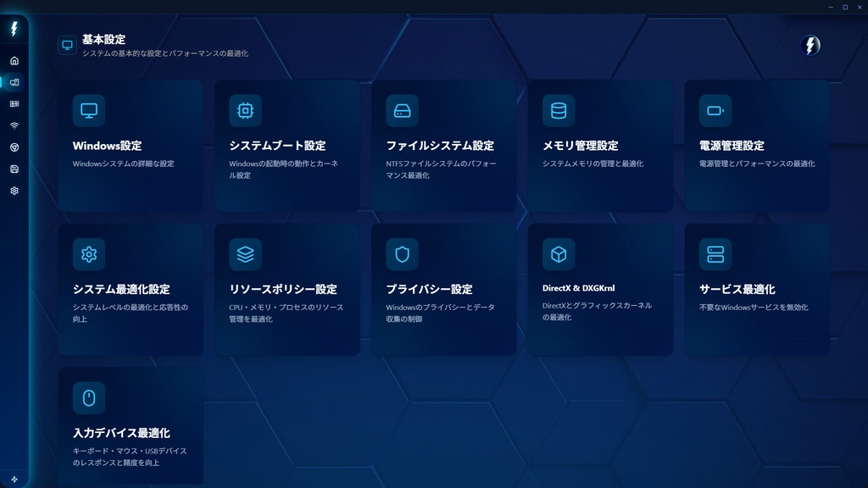Screen dimensions: 868x488
Task: Select the basic settings monitor sidebar icon
Action: [14, 82]
